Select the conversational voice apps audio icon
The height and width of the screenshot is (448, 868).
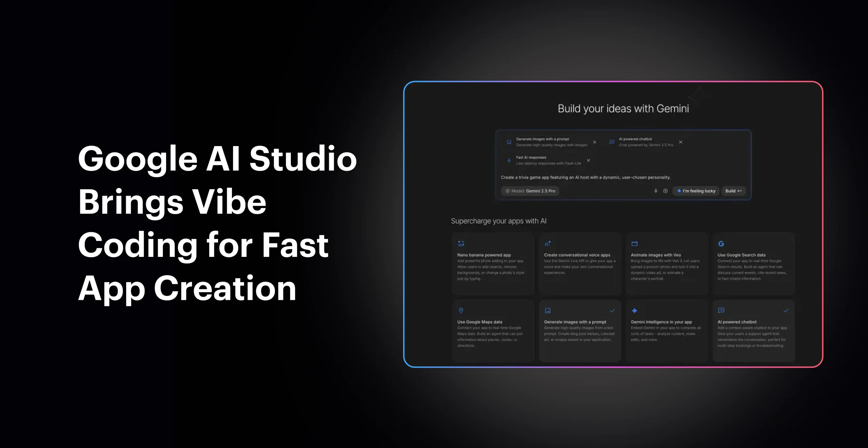pos(548,244)
